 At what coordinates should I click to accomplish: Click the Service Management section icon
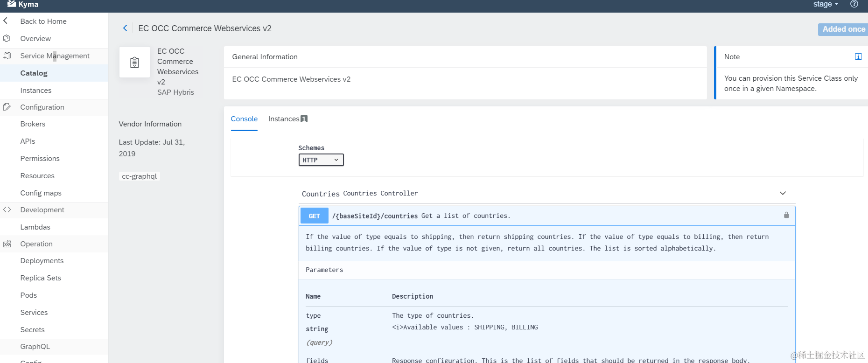(x=7, y=56)
